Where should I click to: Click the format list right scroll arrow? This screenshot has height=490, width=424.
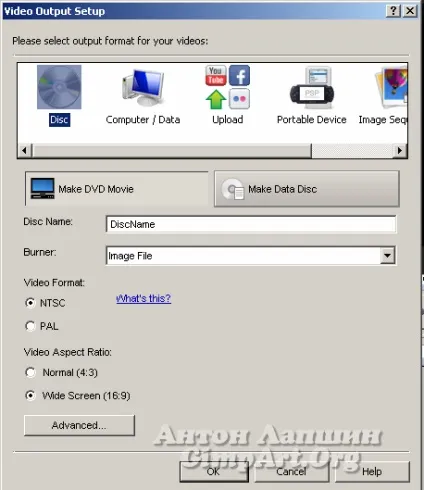400,151
